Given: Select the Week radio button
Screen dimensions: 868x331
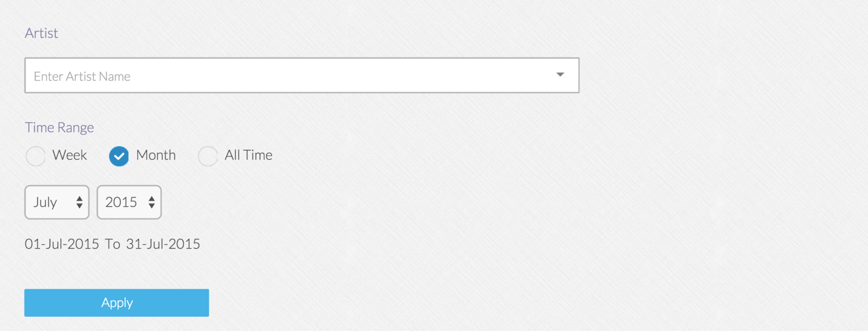Looking at the screenshot, I should 35,156.
